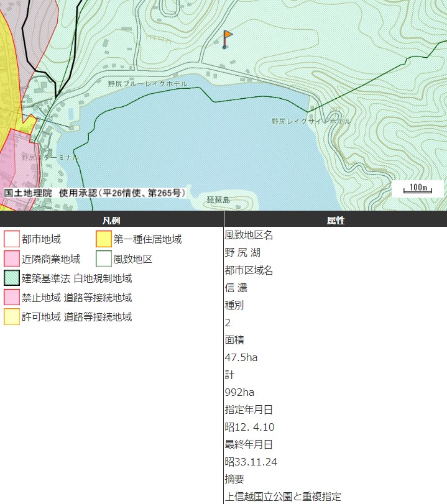Click the 100m scale bar
This screenshot has height=504, width=447.
click(x=418, y=188)
